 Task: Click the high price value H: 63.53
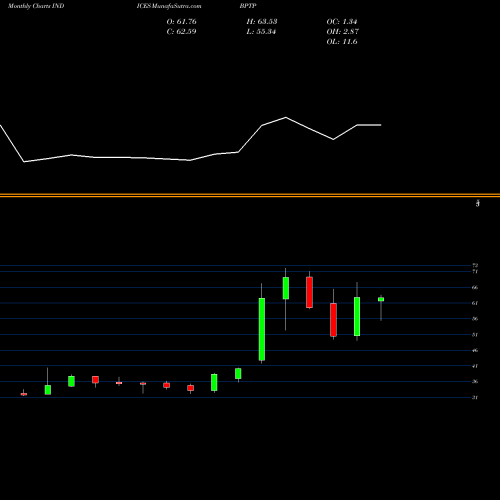click(262, 21)
